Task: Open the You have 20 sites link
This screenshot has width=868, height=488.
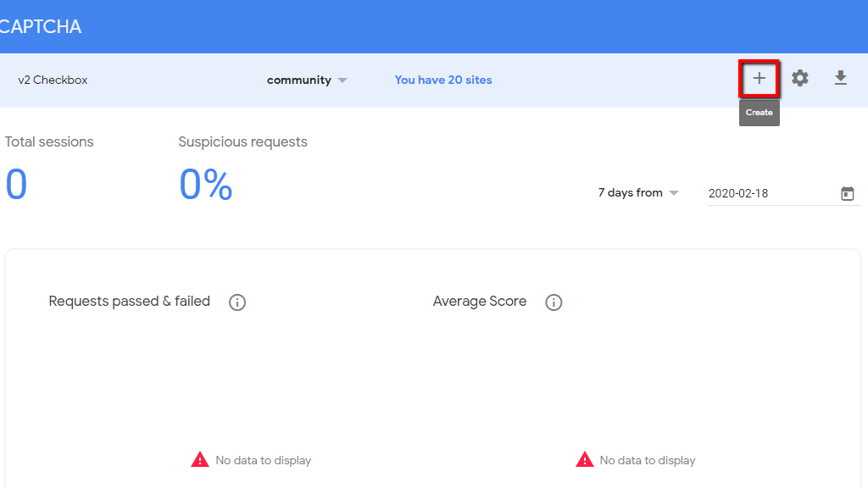Action: (442, 80)
